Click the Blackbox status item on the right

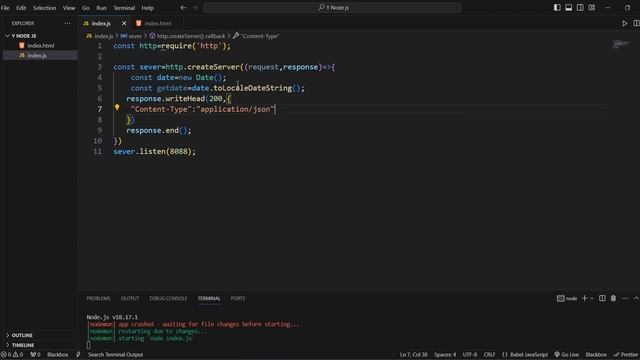click(596, 355)
